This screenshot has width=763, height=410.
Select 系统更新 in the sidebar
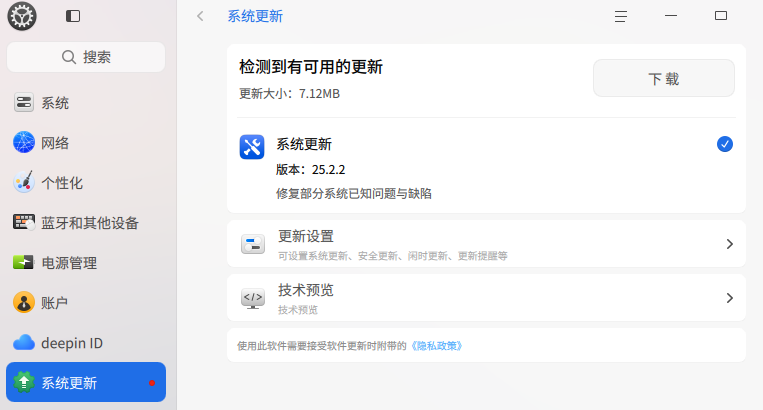[x=86, y=382]
